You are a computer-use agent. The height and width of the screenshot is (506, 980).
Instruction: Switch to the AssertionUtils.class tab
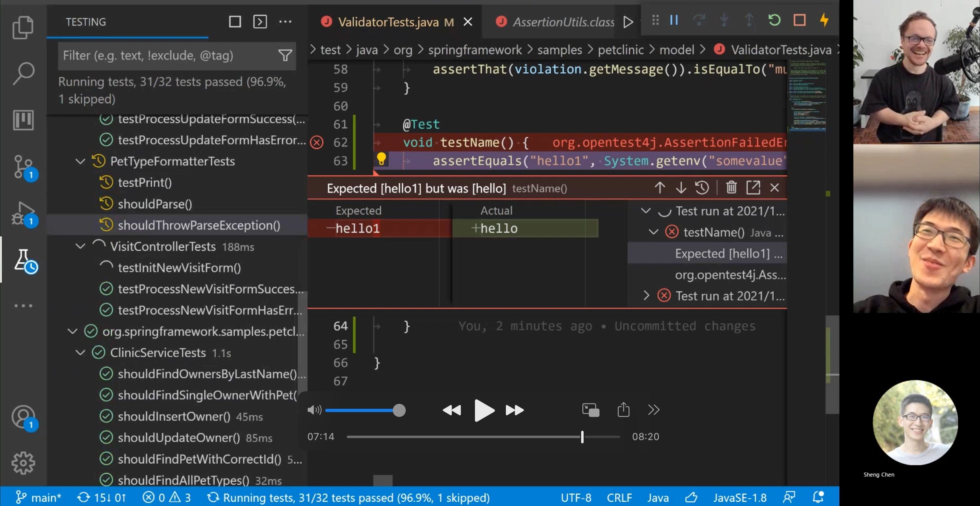click(x=563, y=22)
